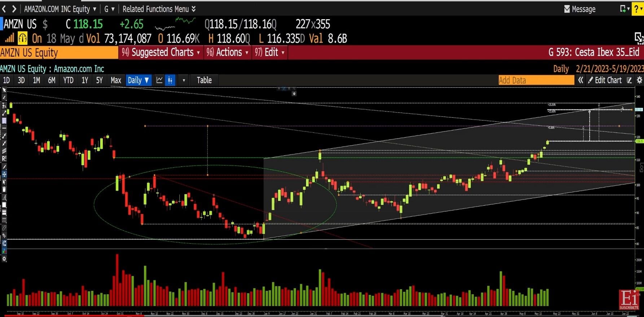Screen dimensions: 644x317
Task: Select the italic A text annotation tool
Action: click(4, 197)
